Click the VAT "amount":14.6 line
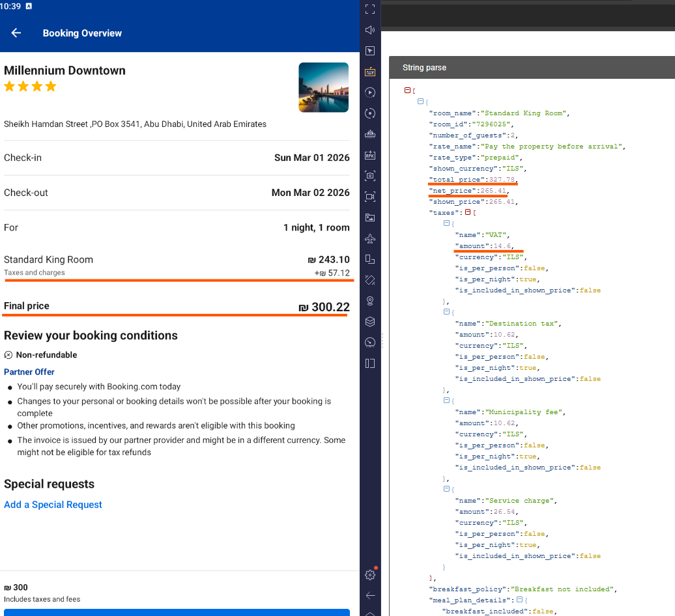Image resolution: width=675 pixels, height=616 pixels. click(x=484, y=246)
